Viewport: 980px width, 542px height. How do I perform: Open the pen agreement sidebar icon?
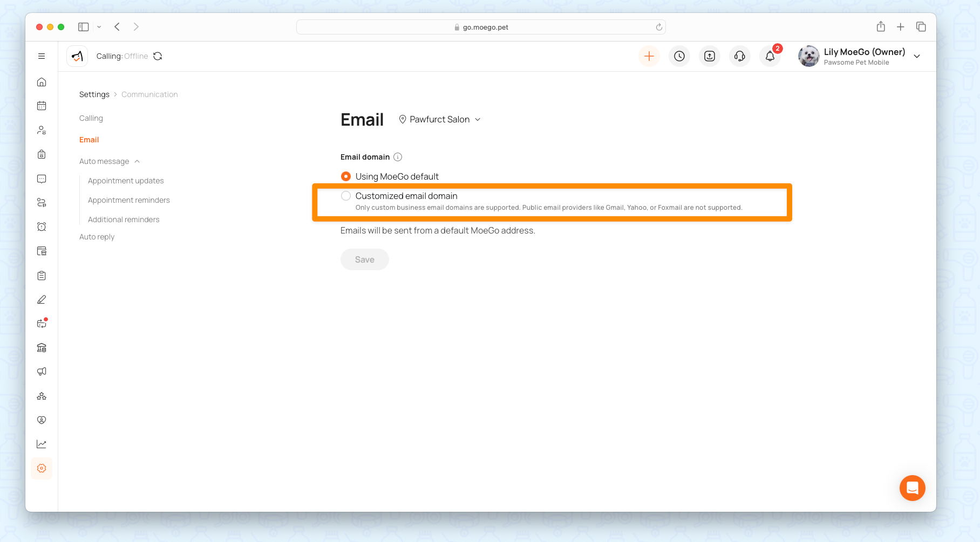pos(42,299)
